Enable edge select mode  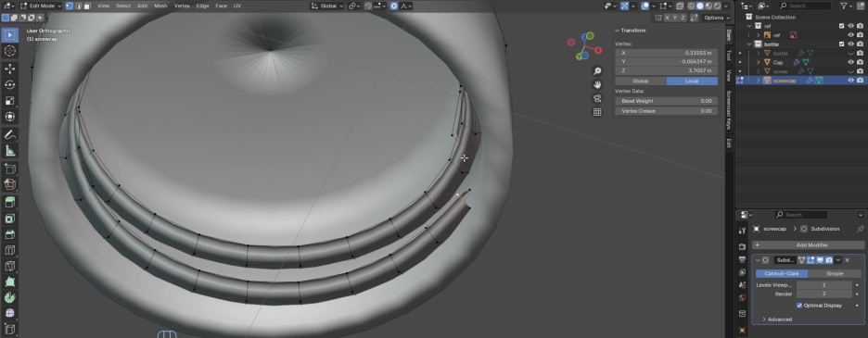[78, 6]
